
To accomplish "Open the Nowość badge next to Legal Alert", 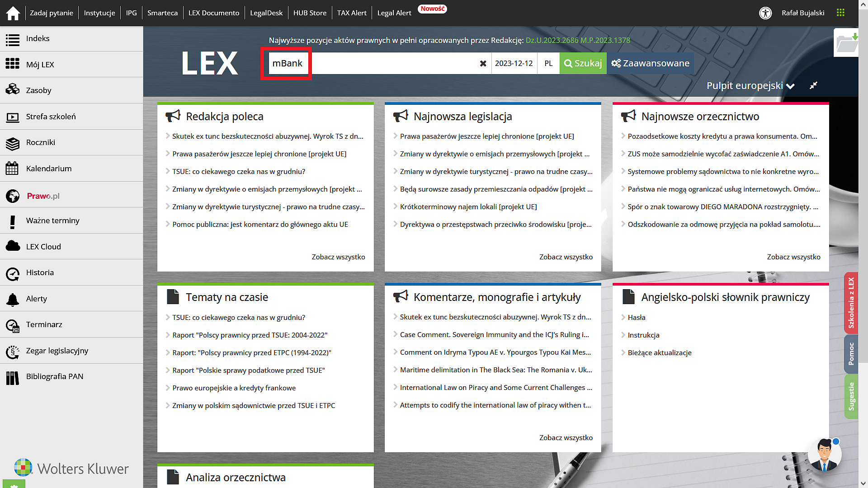I will coord(433,9).
